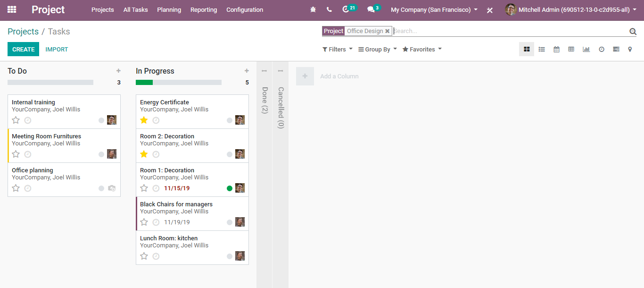The width and height of the screenshot is (644, 288).
Task: Switch to Activity view
Action: click(602, 49)
